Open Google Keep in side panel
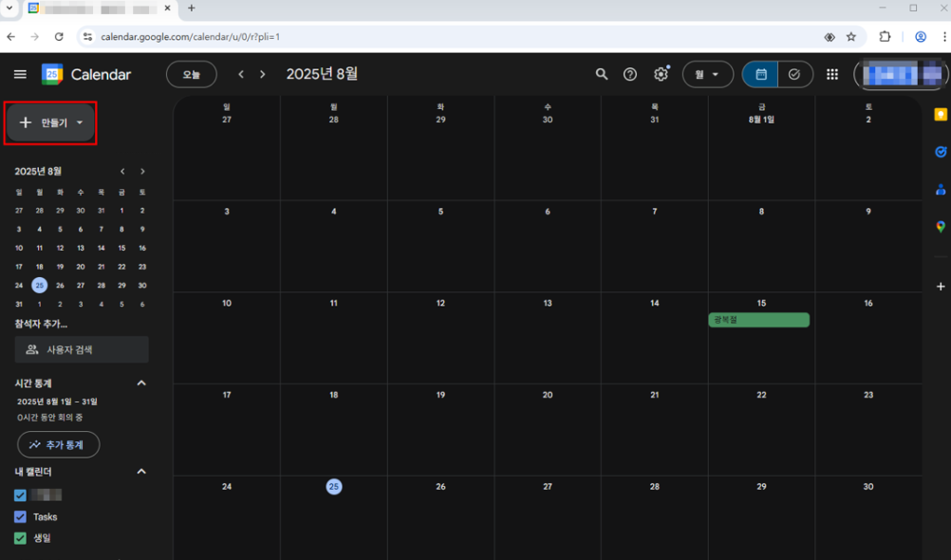 [x=941, y=114]
